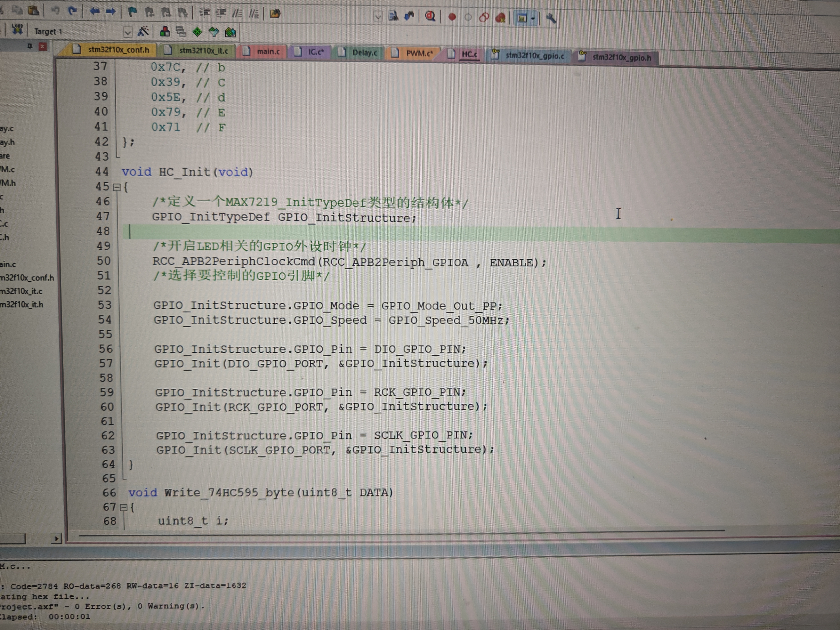Collapse HC_Init function fold at line 45
Viewport: 840px width, 630px height.
click(117, 187)
